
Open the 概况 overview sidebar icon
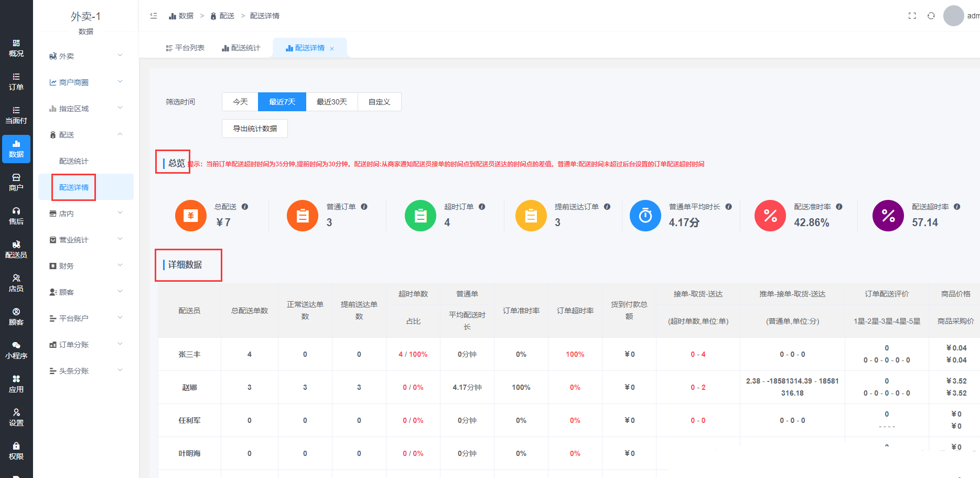coord(16,48)
